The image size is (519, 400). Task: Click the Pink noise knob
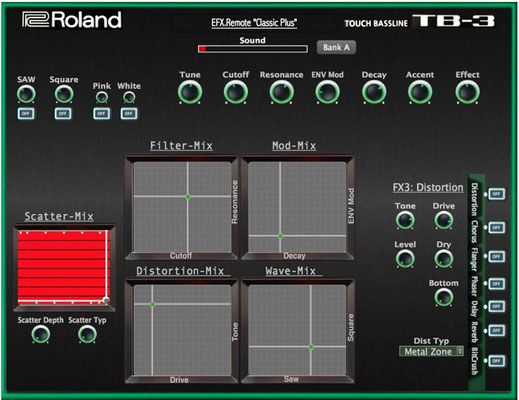click(x=102, y=97)
